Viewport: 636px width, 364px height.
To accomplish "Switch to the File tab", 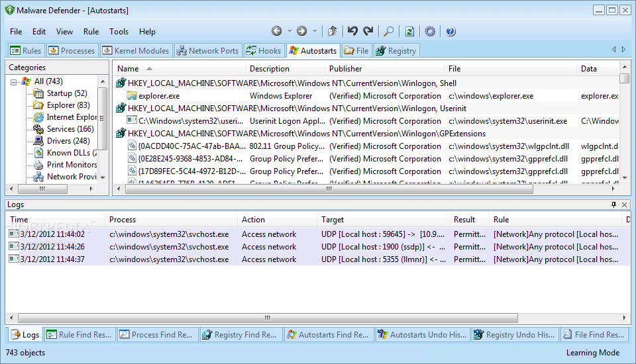I will click(356, 51).
